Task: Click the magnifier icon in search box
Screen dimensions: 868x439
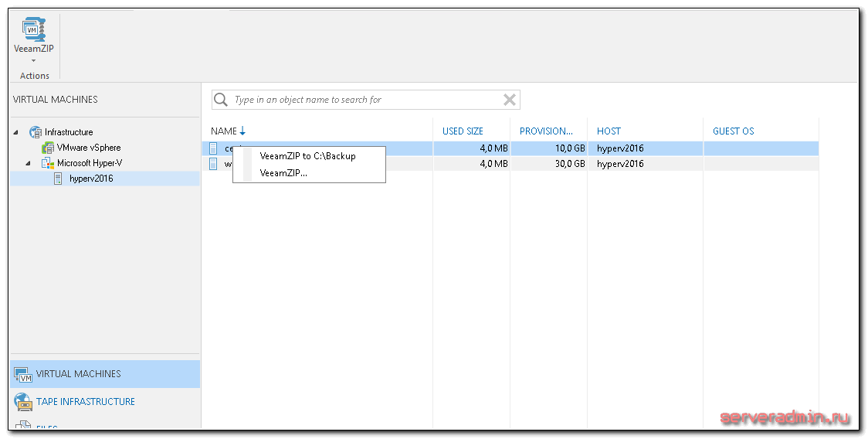Action: click(221, 100)
